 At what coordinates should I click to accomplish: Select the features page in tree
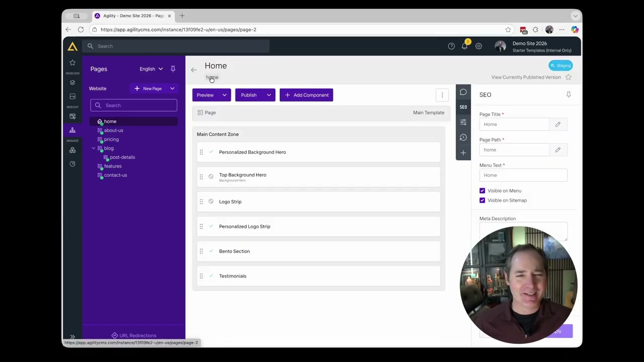[113, 166]
